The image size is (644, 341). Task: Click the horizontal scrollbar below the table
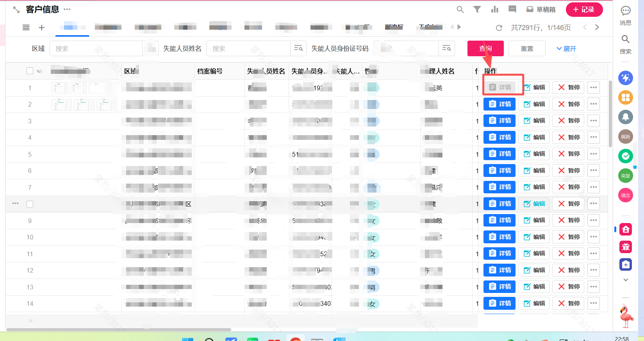(x=119, y=330)
